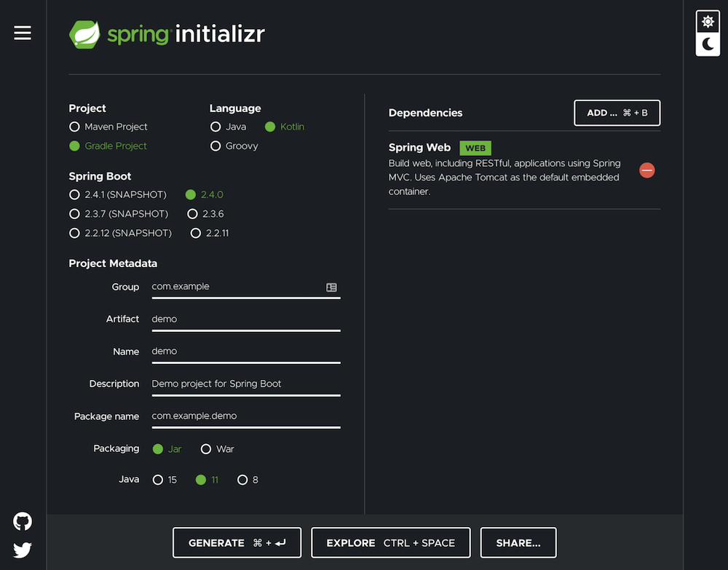This screenshot has width=728, height=570.
Task: Click the Spring Initializr logo
Action: [x=167, y=33]
